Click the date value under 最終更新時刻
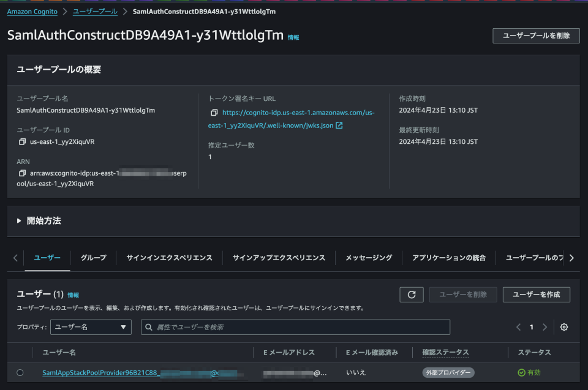The image size is (588, 390). point(439,142)
